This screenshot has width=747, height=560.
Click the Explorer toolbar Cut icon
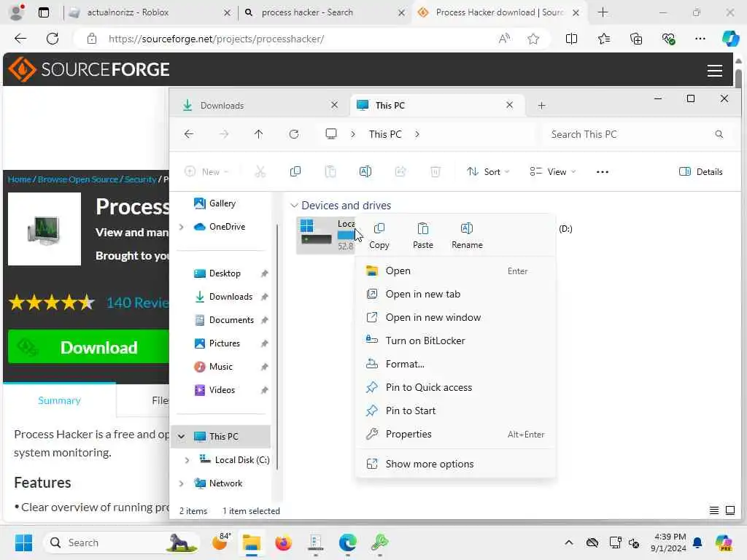click(x=260, y=171)
